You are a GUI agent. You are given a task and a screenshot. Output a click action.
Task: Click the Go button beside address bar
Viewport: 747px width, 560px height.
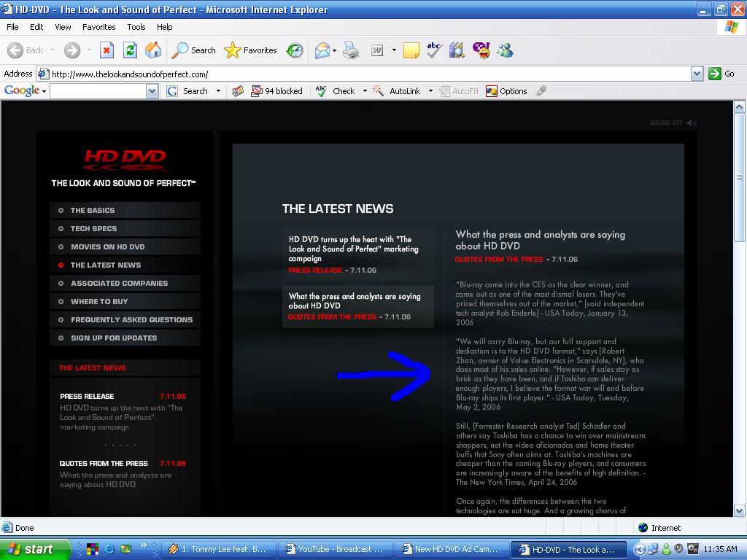click(x=721, y=74)
